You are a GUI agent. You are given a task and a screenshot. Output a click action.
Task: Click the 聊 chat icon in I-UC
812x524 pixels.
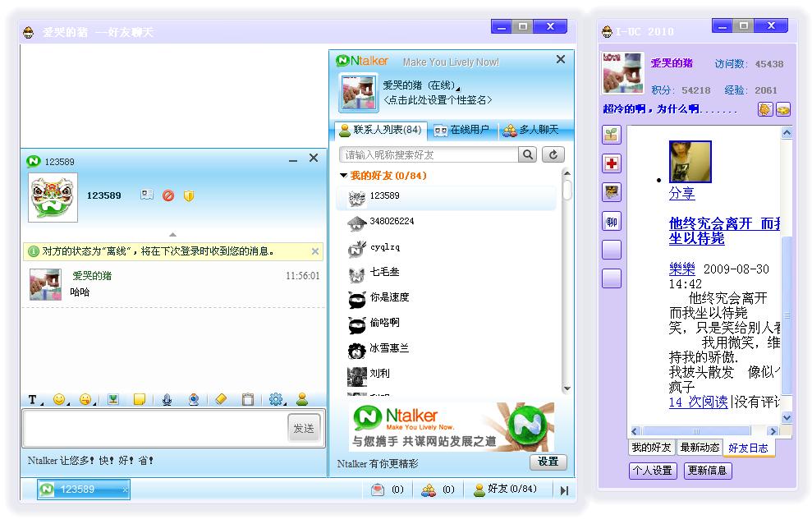(612, 222)
